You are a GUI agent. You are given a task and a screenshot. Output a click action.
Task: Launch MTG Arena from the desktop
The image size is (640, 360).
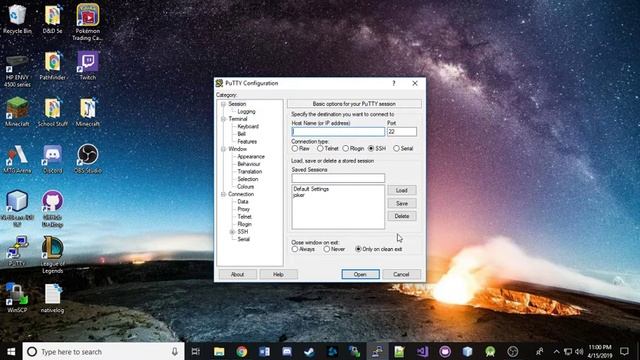click(x=17, y=159)
